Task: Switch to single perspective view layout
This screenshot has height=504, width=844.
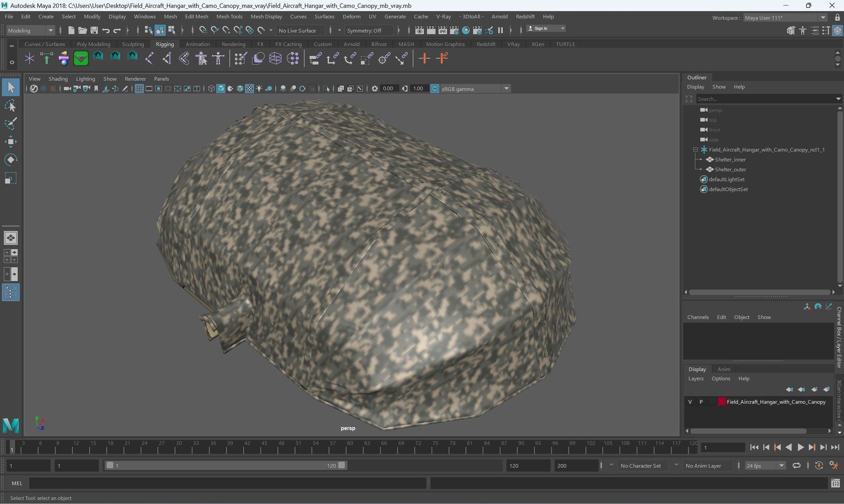Action: pyautogui.click(x=11, y=238)
